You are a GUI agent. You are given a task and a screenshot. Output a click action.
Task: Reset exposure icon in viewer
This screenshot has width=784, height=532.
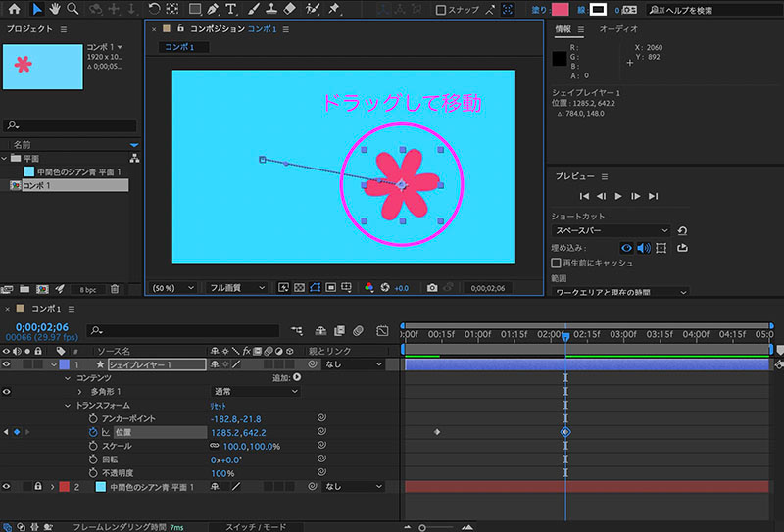pos(385,287)
